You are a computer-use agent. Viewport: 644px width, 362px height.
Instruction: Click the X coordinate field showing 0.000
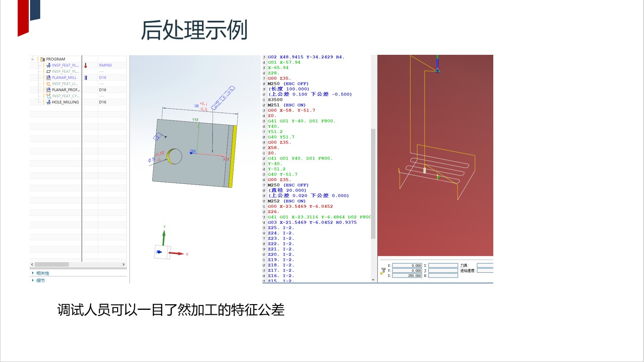pyautogui.click(x=407, y=266)
